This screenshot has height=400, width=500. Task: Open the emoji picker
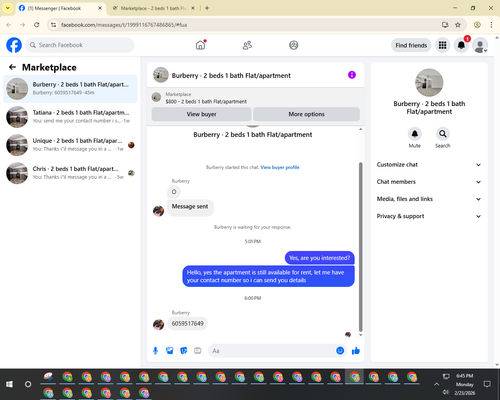point(340,351)
